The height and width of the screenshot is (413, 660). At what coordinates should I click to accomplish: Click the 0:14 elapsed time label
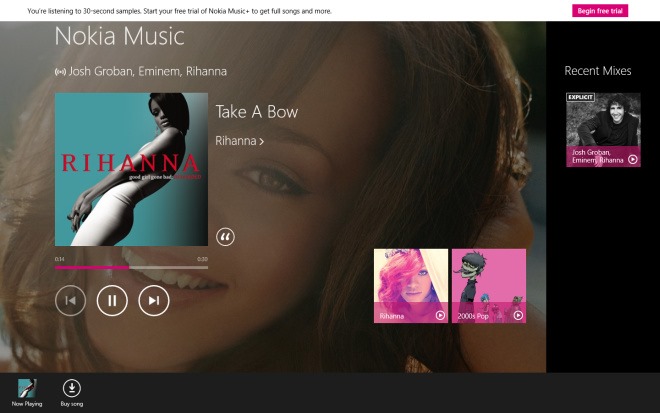[59, 259]
